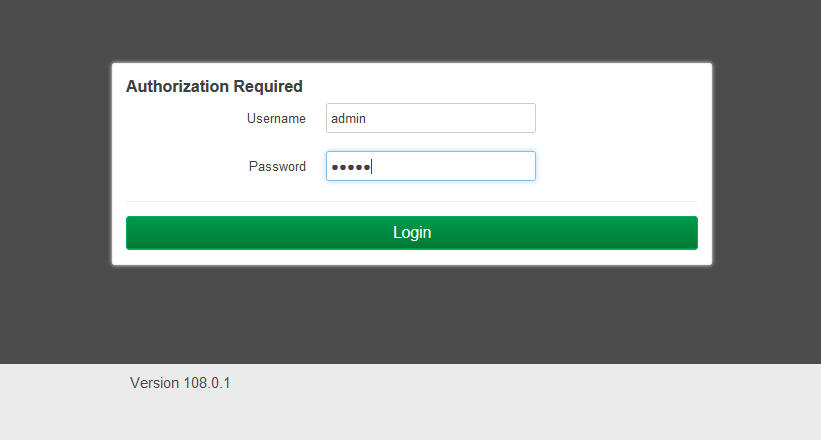Viewport: 821px width, 440px height.
Task: Select the "Authorization Required" heading
Action: click(x=214, y=87)
